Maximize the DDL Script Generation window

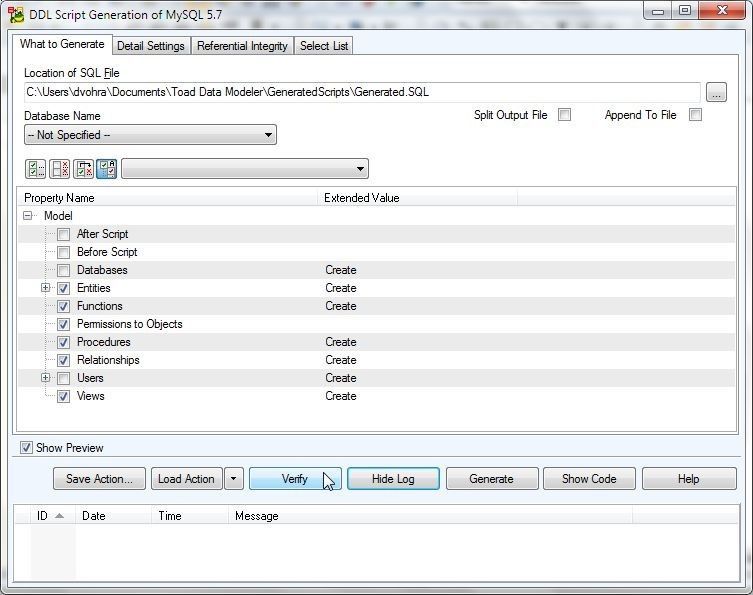click(x=685, y=11)
